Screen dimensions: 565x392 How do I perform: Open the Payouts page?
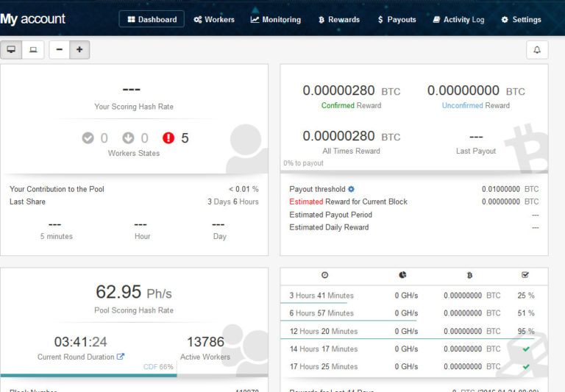click(x=397, y=19)
